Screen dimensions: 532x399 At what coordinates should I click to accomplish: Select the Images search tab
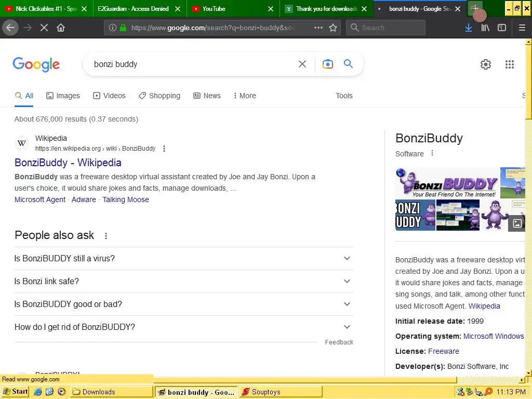point(63,96)
